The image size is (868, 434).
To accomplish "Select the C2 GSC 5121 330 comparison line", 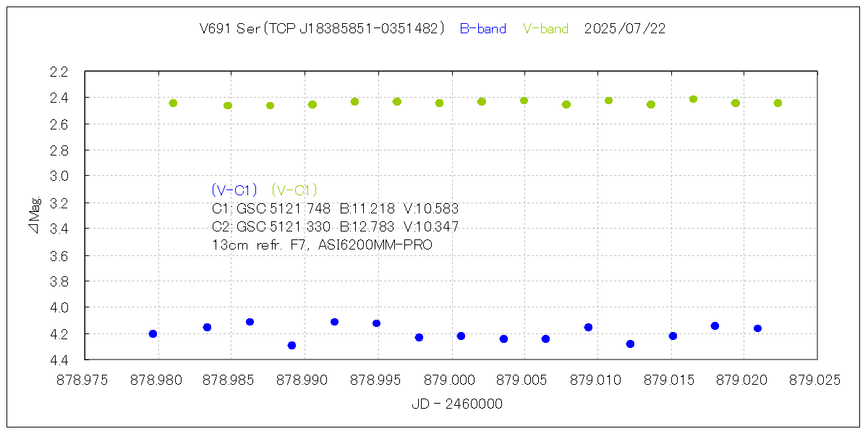I will click(335, 227).
